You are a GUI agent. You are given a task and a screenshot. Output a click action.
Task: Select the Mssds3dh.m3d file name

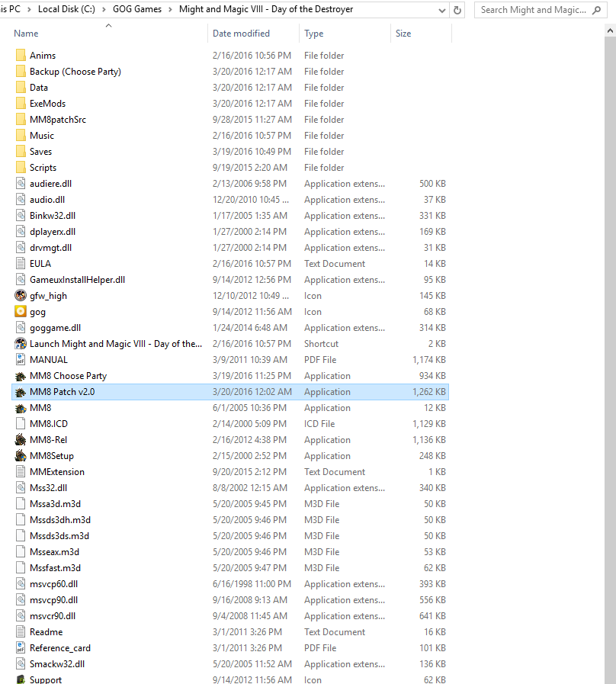click(60, 520)
